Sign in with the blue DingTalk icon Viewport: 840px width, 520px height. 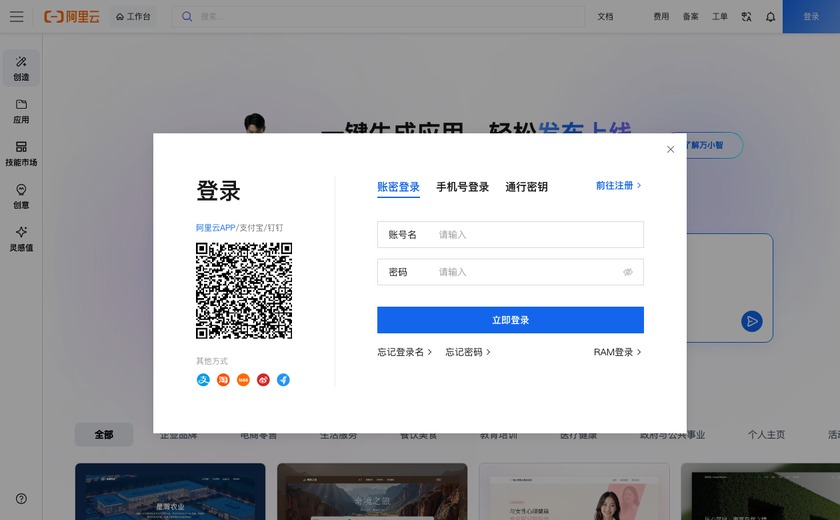tap(283, 380)
